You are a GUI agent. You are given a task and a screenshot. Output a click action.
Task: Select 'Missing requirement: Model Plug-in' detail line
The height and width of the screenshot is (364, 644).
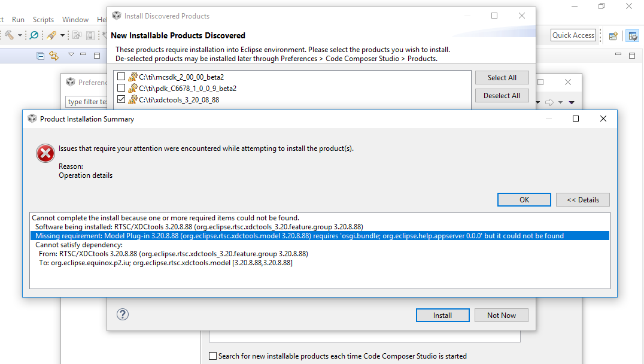click(320, 236)
